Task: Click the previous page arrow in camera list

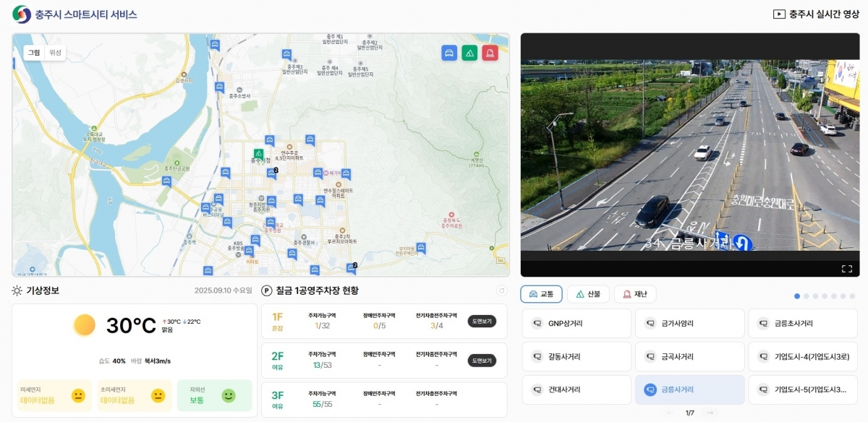Action: click(x=670, y=413)
